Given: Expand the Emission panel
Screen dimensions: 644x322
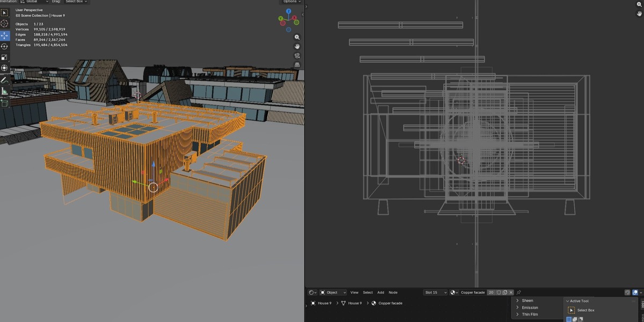Looking at the screenshot, I should tap(530, 308).
